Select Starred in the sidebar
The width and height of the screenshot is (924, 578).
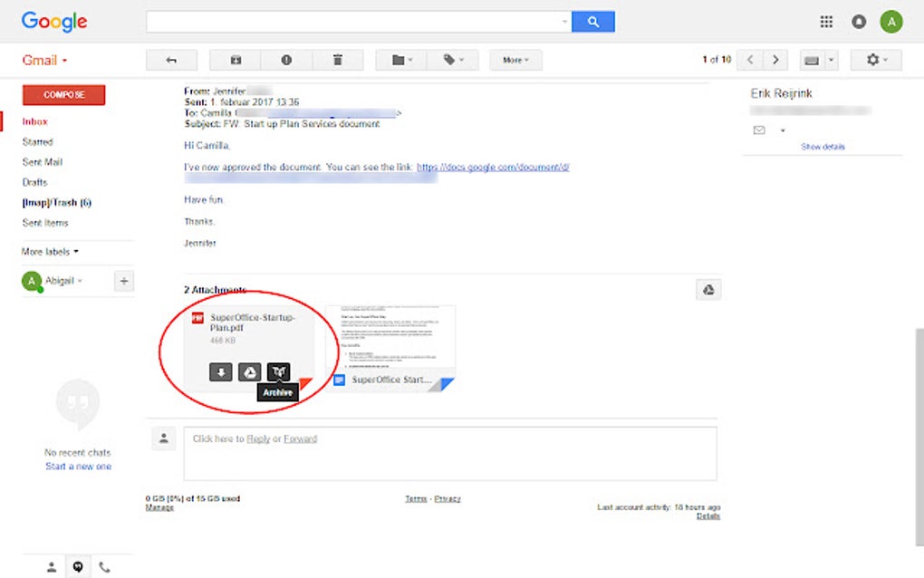click(38, 141)
